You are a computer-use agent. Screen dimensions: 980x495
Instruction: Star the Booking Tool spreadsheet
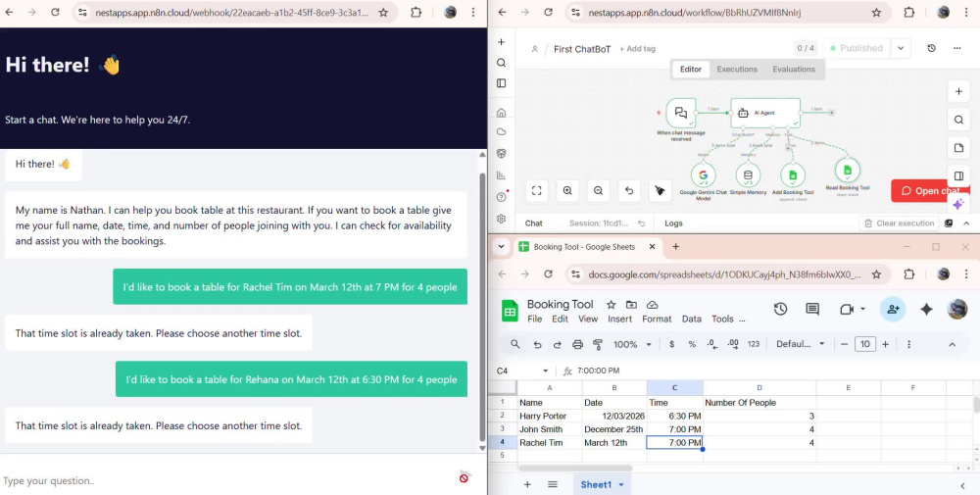click(612, 305)
